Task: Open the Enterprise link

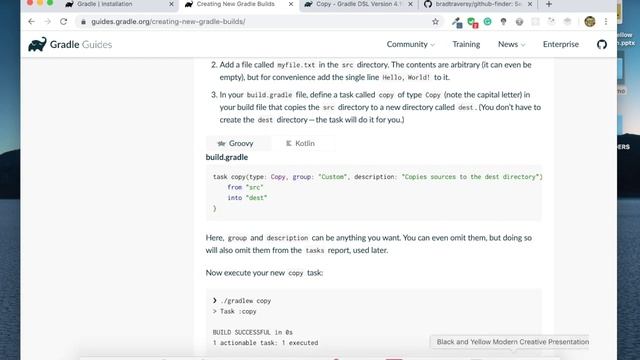Action: click(561, 44)
